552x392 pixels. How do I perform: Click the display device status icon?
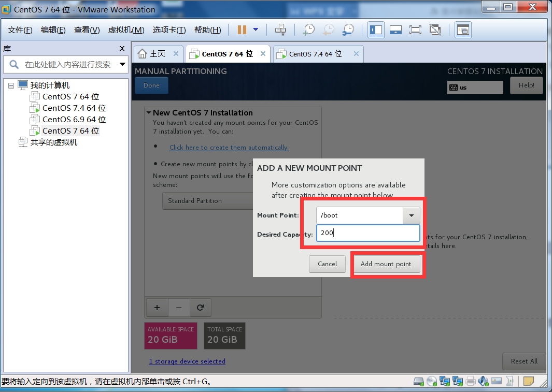497,382
